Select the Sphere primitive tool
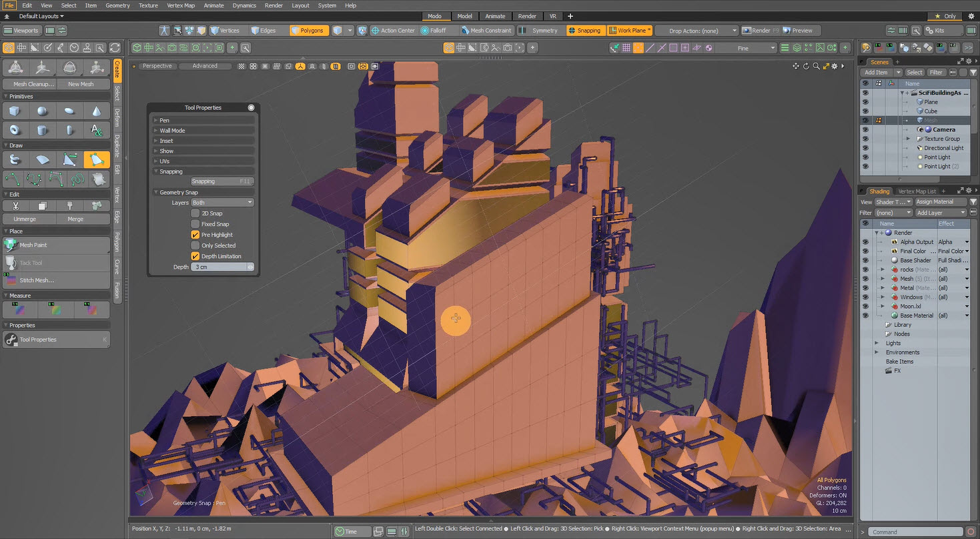This screenshot has width=980, height=539. pos(42,110)
